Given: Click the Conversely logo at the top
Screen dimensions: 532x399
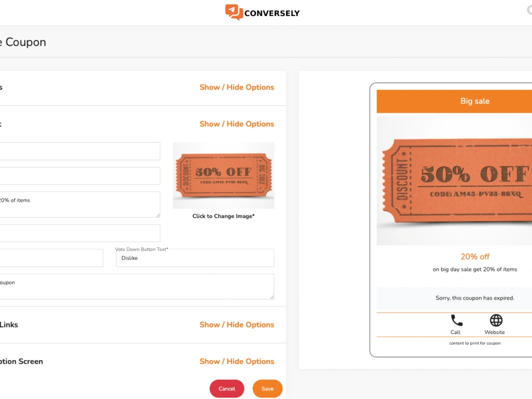Looking at the screenshot, I should click(x=262, y=13).
